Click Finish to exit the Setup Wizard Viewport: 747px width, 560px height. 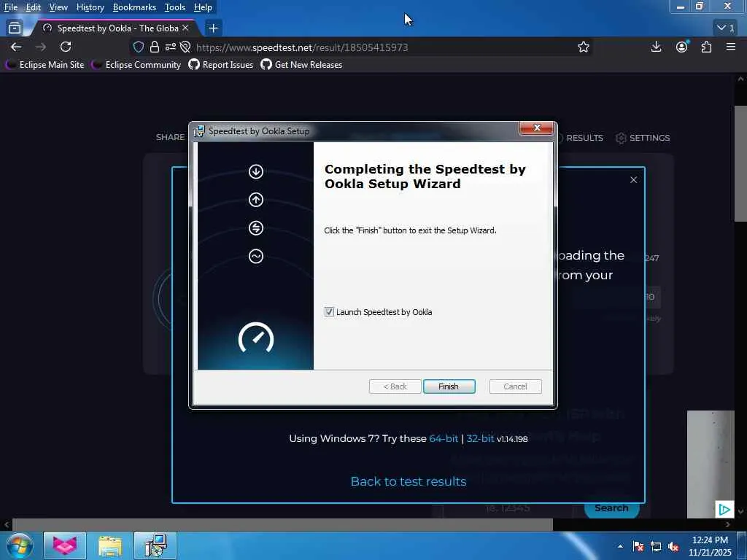click(449, 386)
